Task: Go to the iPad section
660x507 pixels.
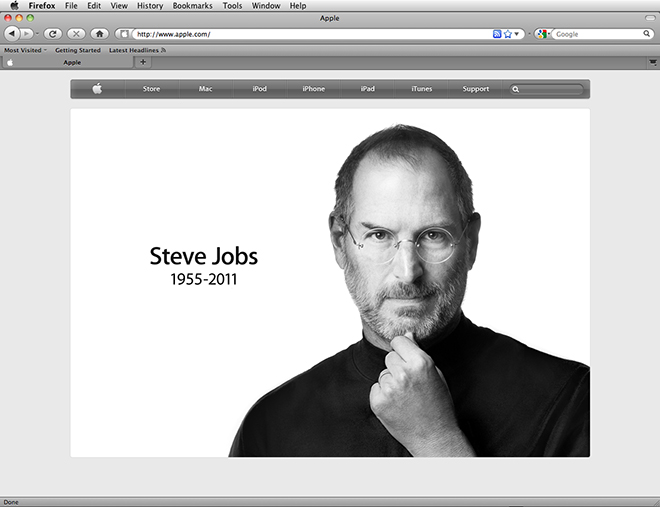Action: (367, 89)
